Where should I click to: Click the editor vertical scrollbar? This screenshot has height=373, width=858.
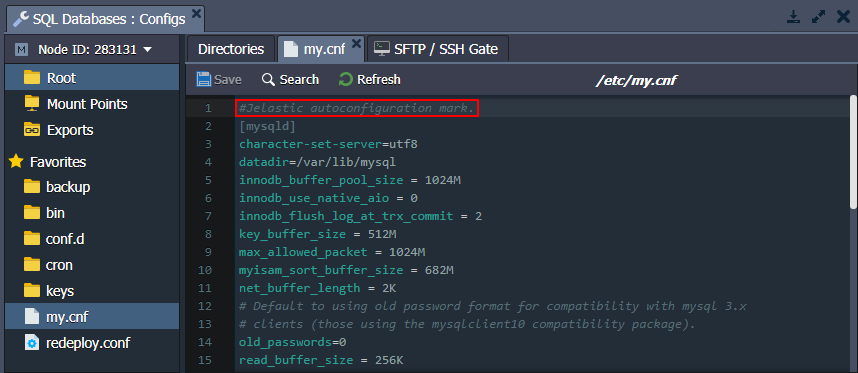pyautogui.click(x=853, y=151)
